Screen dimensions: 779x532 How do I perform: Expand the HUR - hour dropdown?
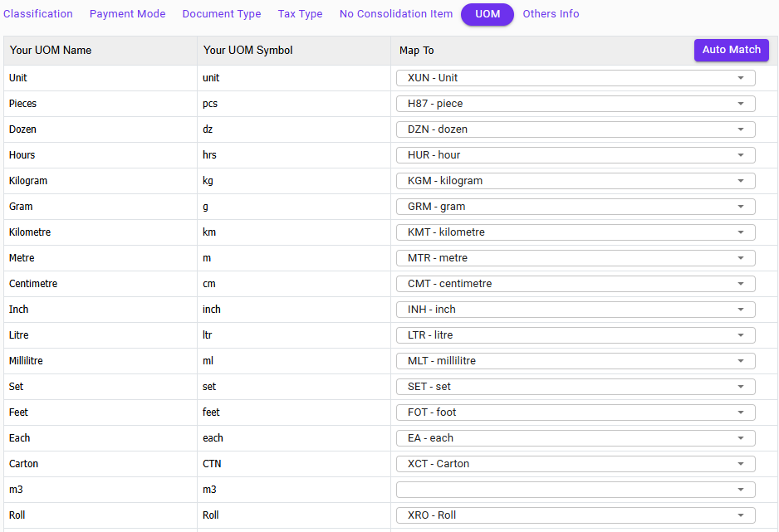click(576, 155)
